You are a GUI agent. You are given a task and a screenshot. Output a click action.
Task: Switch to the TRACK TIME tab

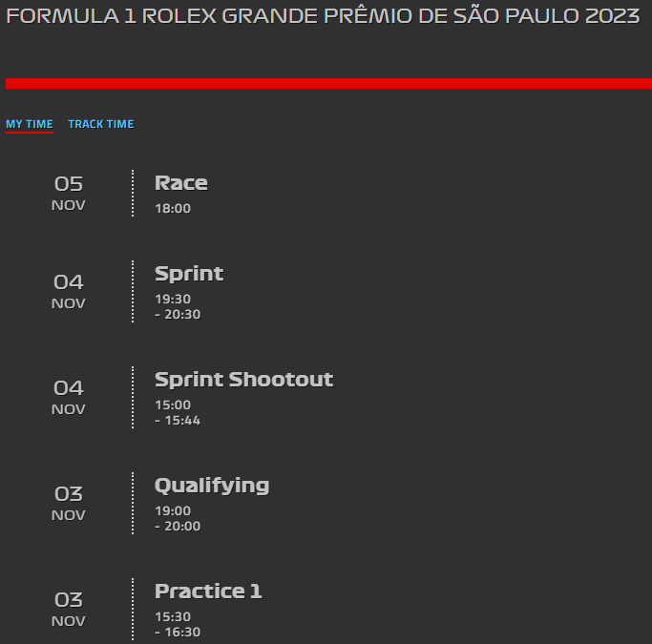101,124
